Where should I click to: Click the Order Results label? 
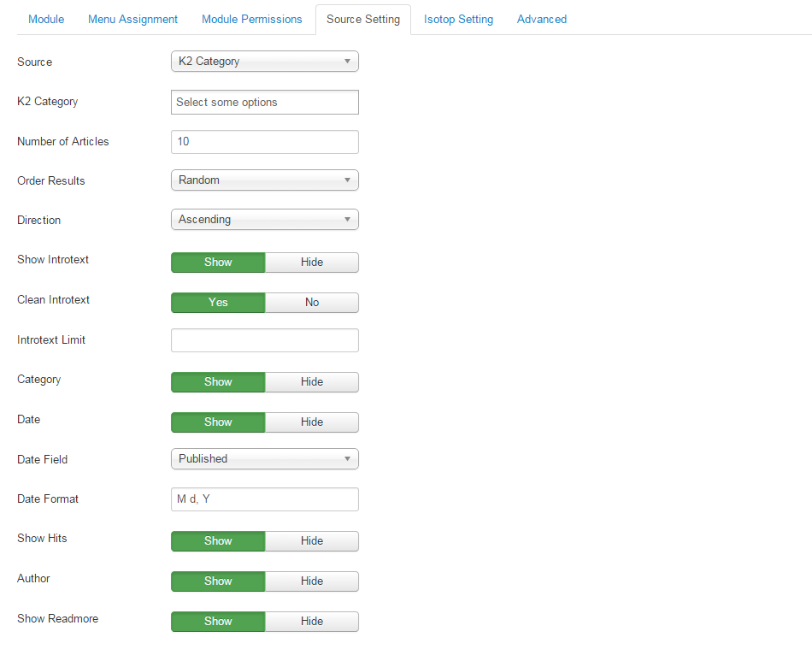click(50, 180)
